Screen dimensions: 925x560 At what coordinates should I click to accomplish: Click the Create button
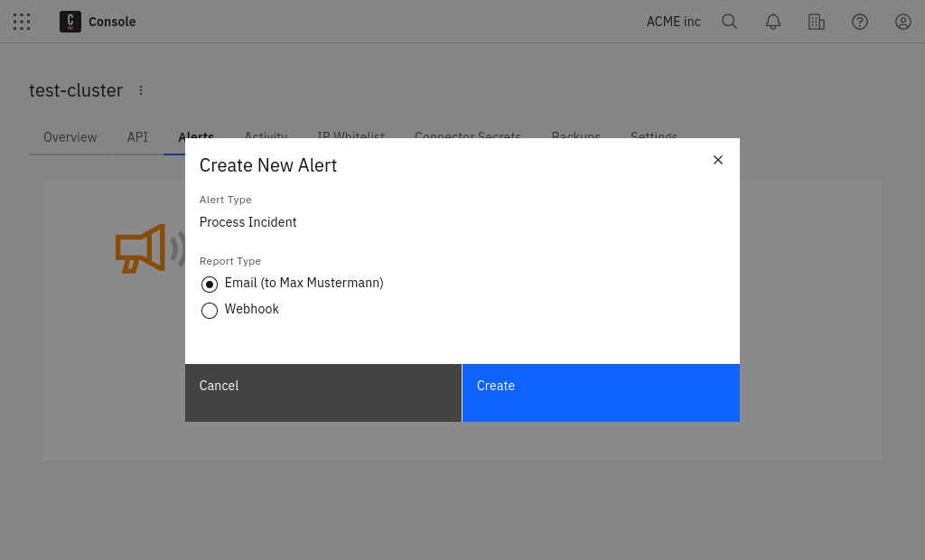[x=601, y=392]
